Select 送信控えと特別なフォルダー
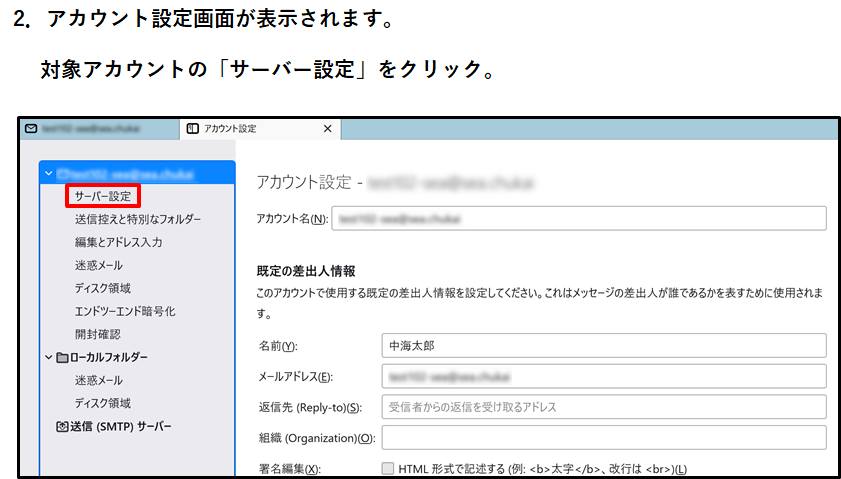The image size is (841, 479). 137,219
